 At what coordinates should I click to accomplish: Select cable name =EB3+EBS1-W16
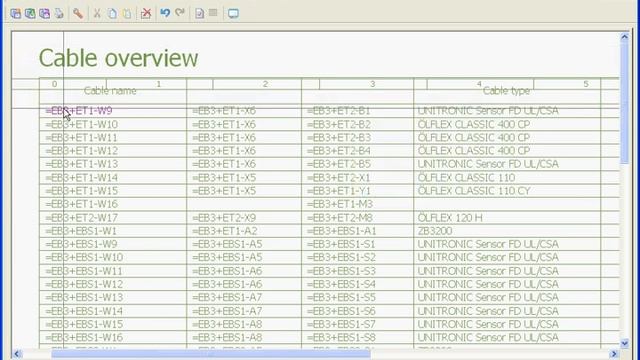[84, 338]
